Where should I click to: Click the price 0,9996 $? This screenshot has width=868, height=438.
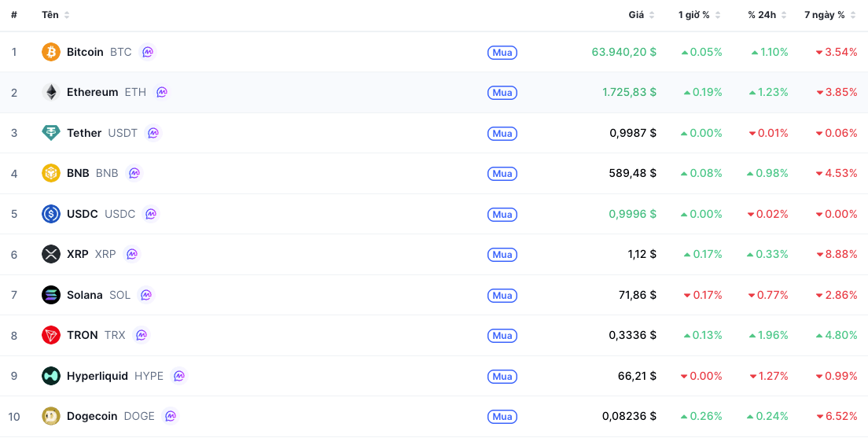(x=633, y=214)
